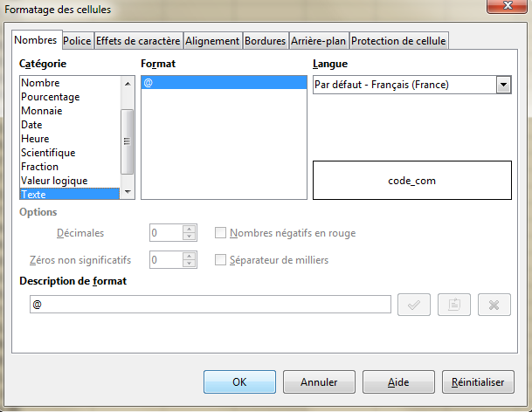Image resolution: width=532 pixels, height=412 pixels.
Task: Click the Catégorie list scroll down arrow
Action: pyautogui.click(x=128, y=192)
